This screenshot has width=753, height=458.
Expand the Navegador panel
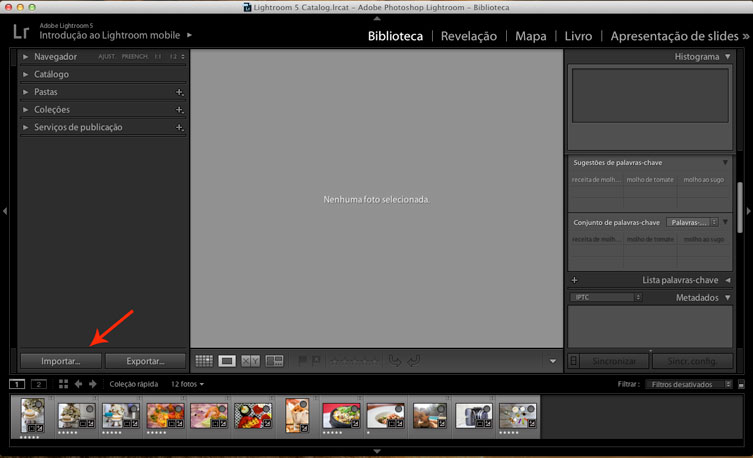tap(26, 57)
